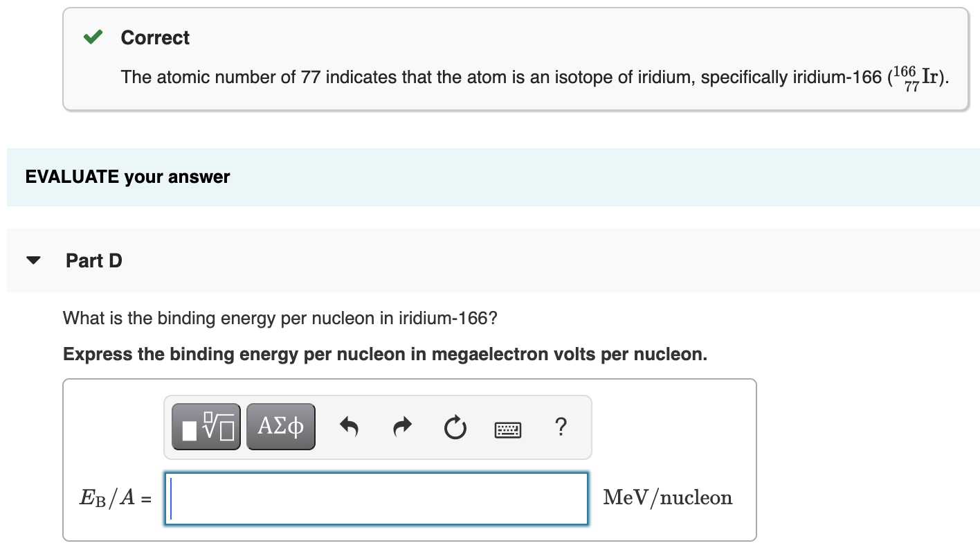Open the square root template dropdown
980x550 pixels.
[x=206, y=427]
